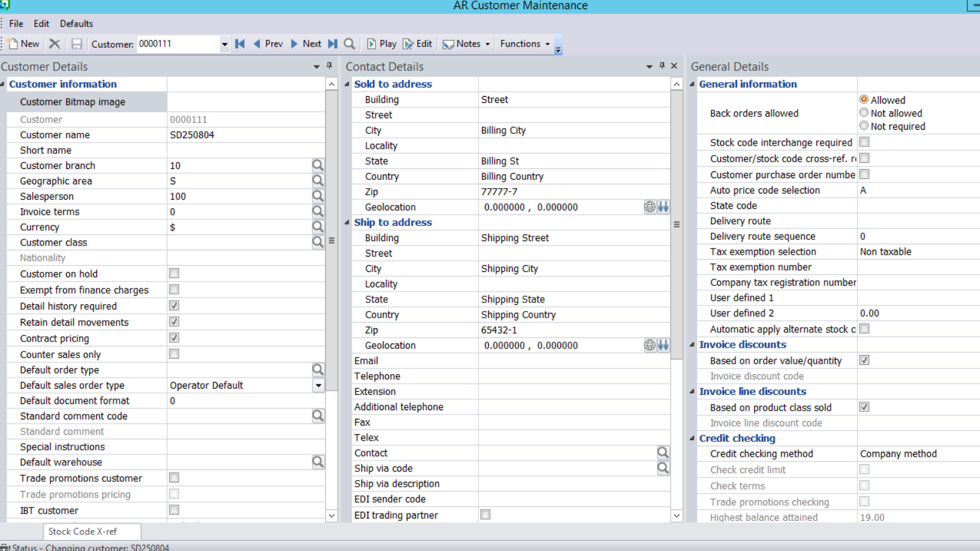Open Sold to Geolocation globe icon
This screenshot has width=980, height=551.
(650, 207)
